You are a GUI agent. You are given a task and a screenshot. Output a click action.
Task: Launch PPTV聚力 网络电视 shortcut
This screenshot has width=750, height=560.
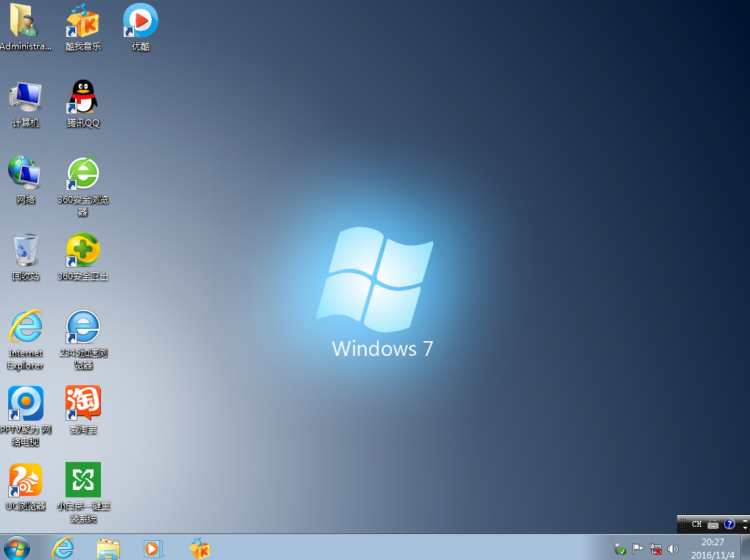point(25,416)
